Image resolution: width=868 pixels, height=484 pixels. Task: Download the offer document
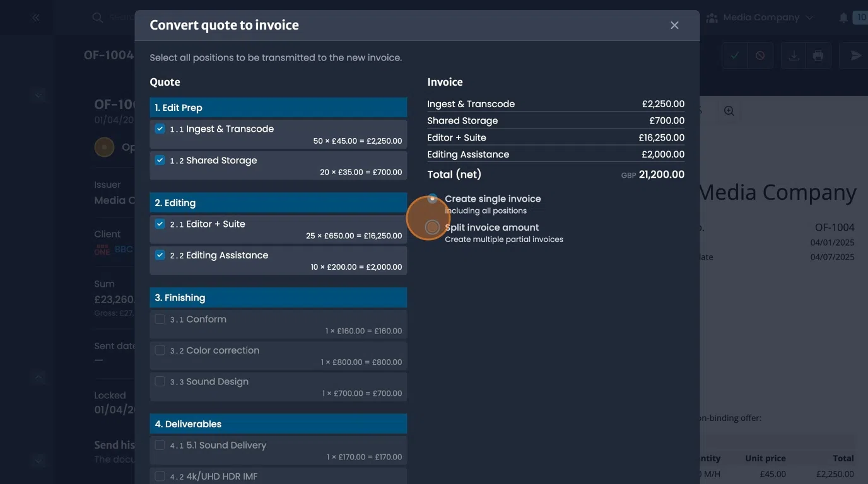click(x=793, y=55)
